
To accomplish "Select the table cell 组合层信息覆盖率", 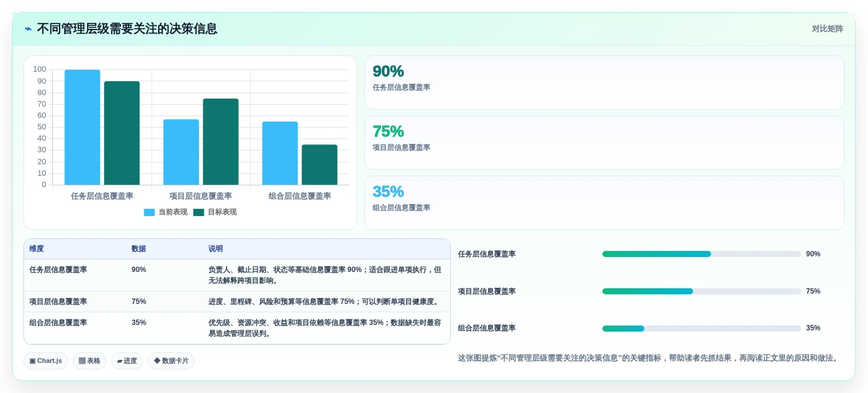I will tap(58, 323).
